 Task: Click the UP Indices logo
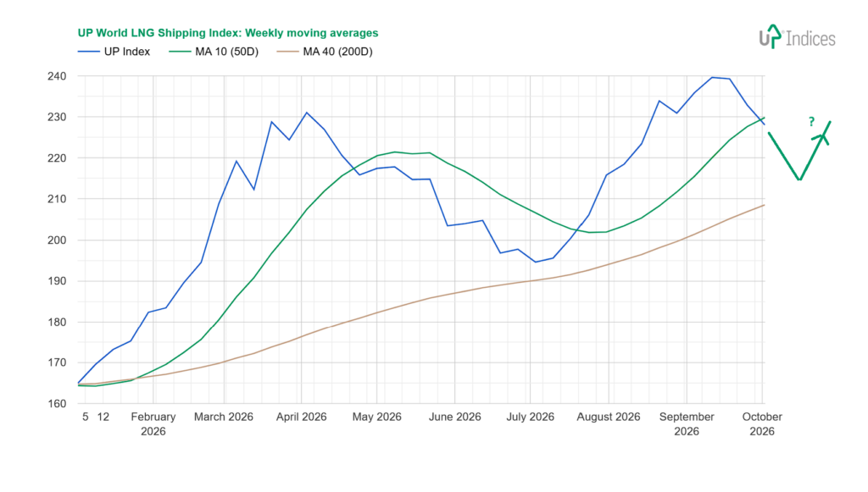click(x=797, y=37)
